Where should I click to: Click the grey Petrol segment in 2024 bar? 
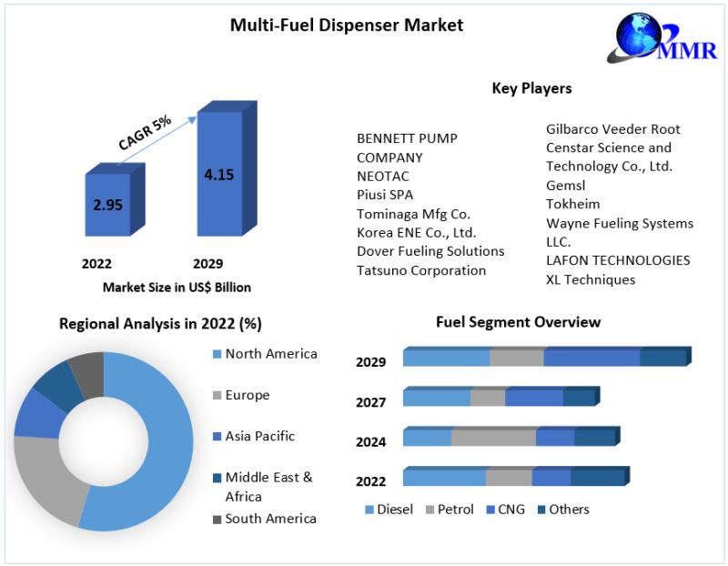point(493,437)
